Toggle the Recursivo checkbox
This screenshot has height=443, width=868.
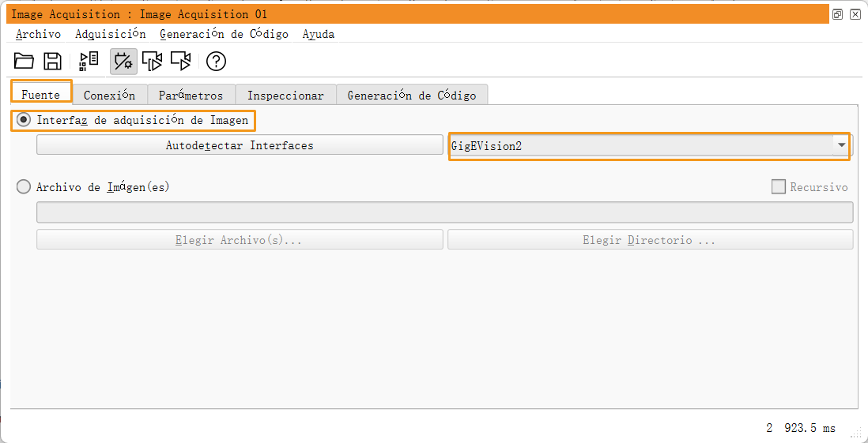779,187
